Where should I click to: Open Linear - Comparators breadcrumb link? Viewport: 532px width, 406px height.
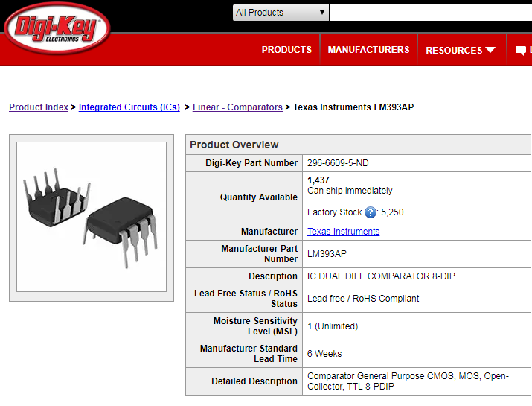[x=237, y=107]
